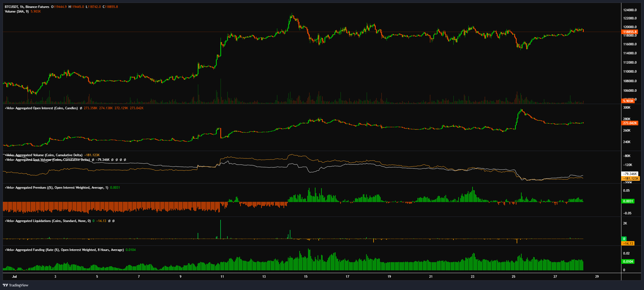Click date 7 on the time axis
The height and width of the screenshot is (290, 644).
point(139,277)
